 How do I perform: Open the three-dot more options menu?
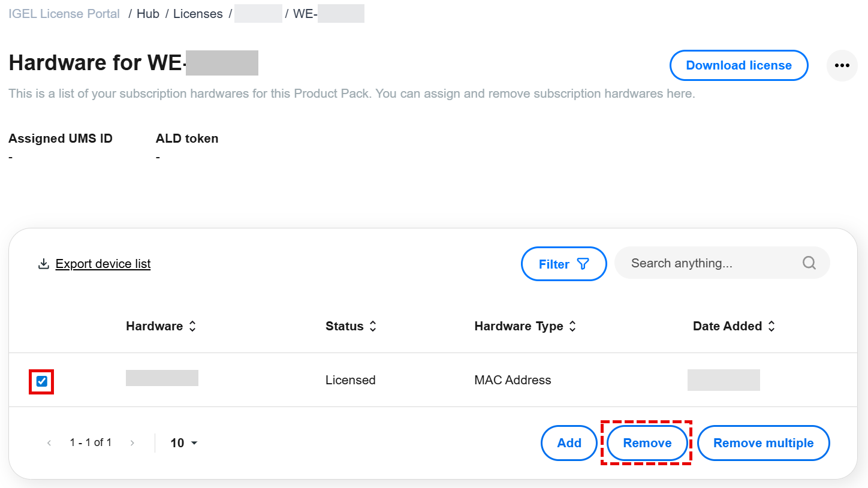point(842,65)
